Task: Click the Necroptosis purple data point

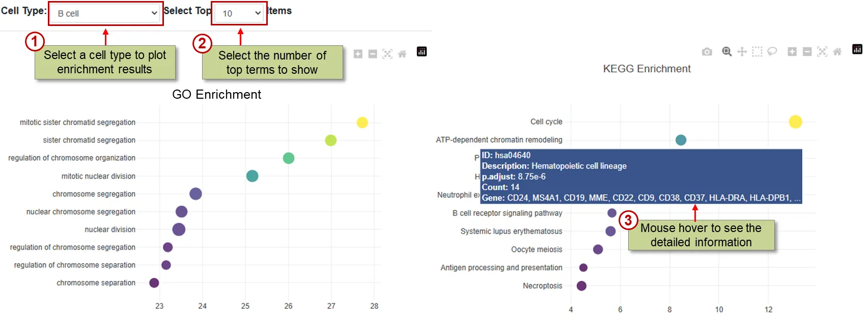Action: click(581, 286)
